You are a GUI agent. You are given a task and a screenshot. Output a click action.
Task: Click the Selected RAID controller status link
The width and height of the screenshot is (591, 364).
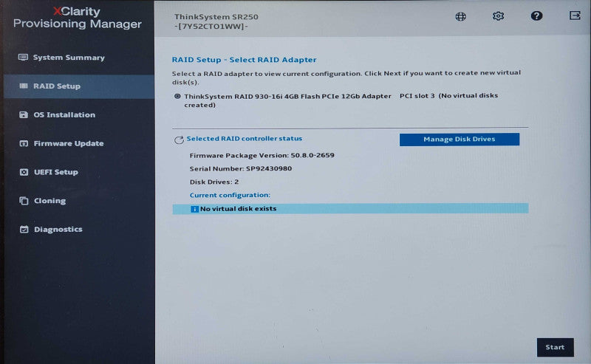tap(245, 138)
